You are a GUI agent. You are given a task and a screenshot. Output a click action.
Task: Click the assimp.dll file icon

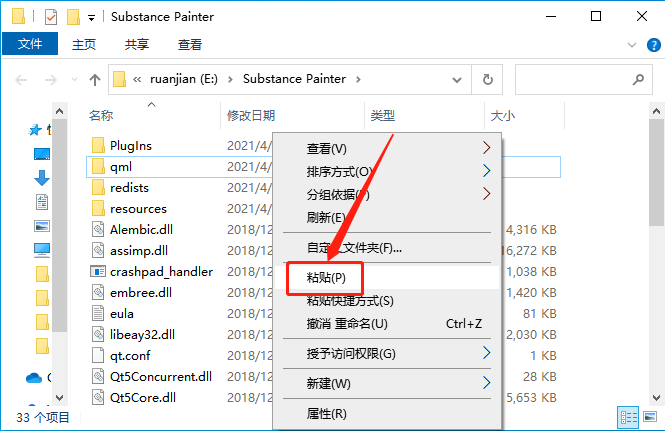pos(98,250)
